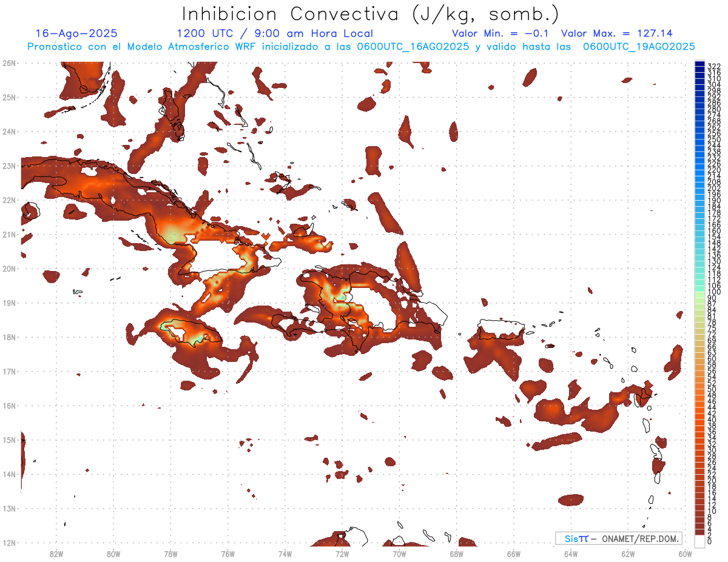Click the 70W longitude label

coord(399,554)
